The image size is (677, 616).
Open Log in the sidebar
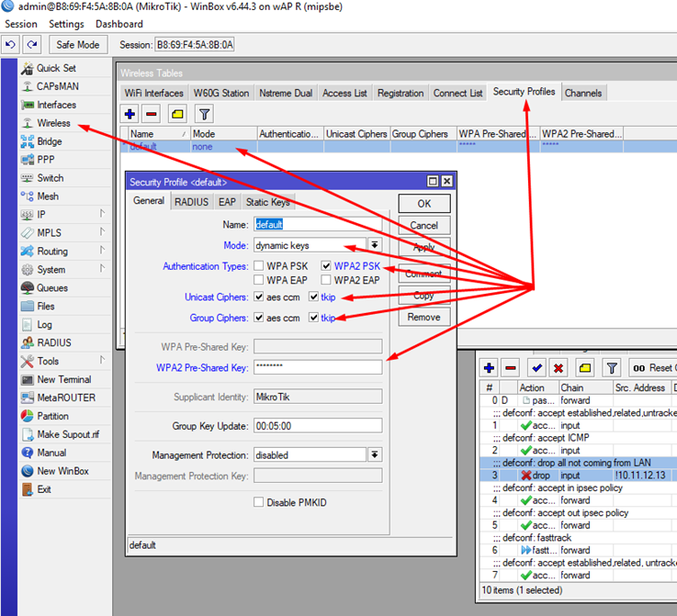[x=44, y=324]
